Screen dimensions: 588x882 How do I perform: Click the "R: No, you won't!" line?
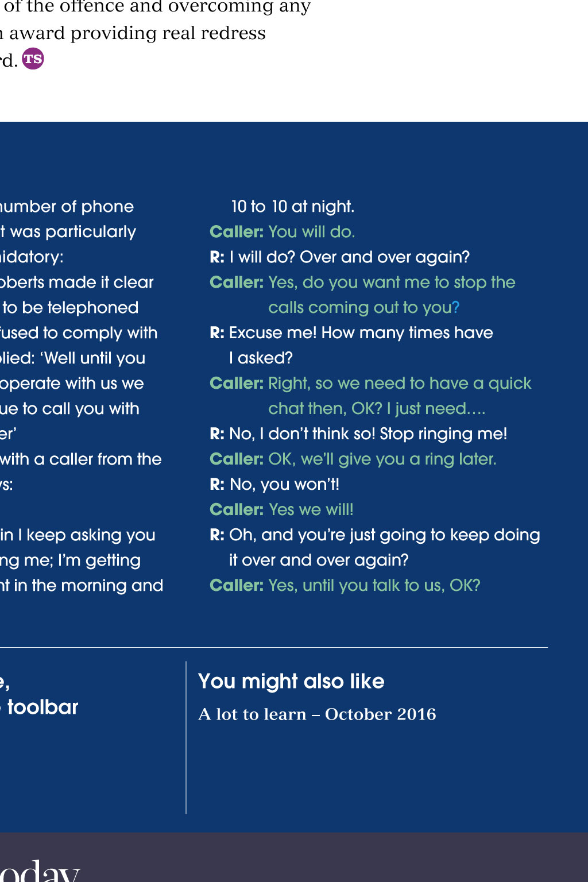pos(274,485)
